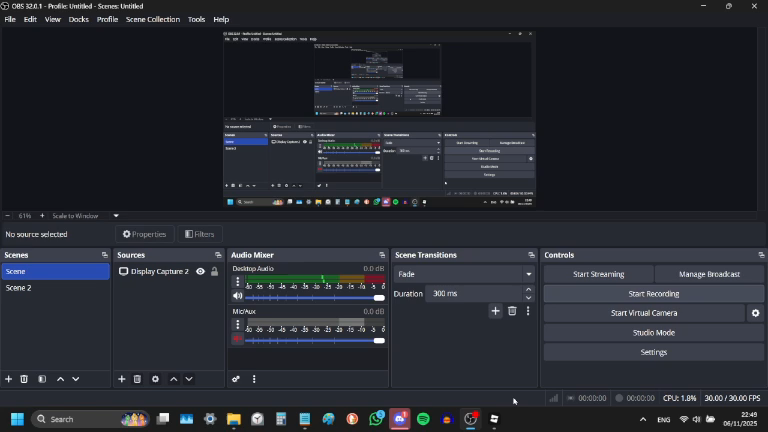768x432 pixels.
Task: Open scene filters icon in the Scenes toolbar
Action: pyautogui.click(x=42, y=379)
